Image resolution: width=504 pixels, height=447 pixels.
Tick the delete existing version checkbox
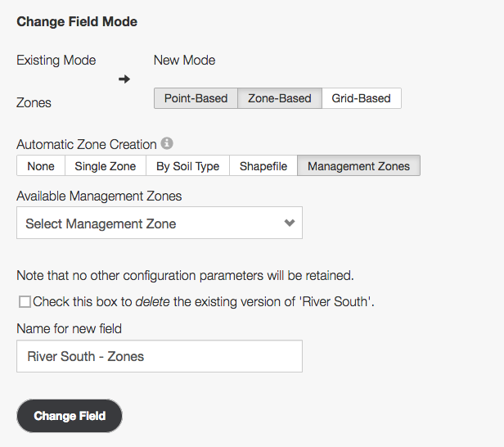click(x=25, y=302)
